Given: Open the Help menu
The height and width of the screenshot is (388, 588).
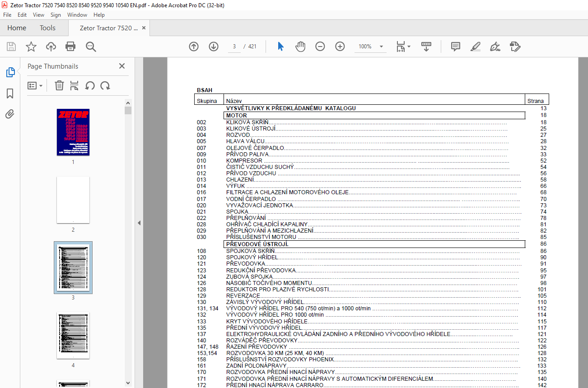Looking at the screenshot, I should click(x=99, y=15).
